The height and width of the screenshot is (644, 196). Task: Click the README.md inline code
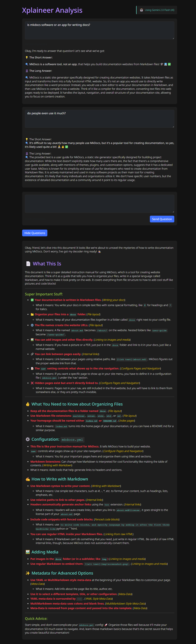[110, 421]
